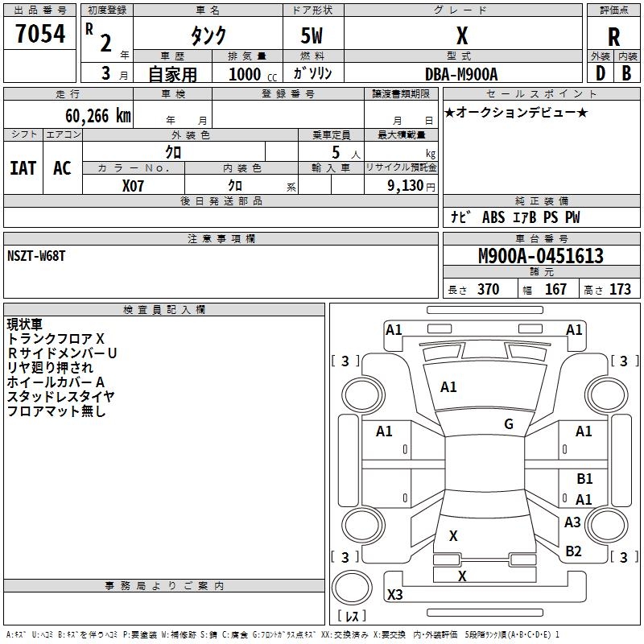The image size is (644, 644).
Task: Click the B2 mark on rear fender
Action: pyautogui.click(x=573, y=551)
